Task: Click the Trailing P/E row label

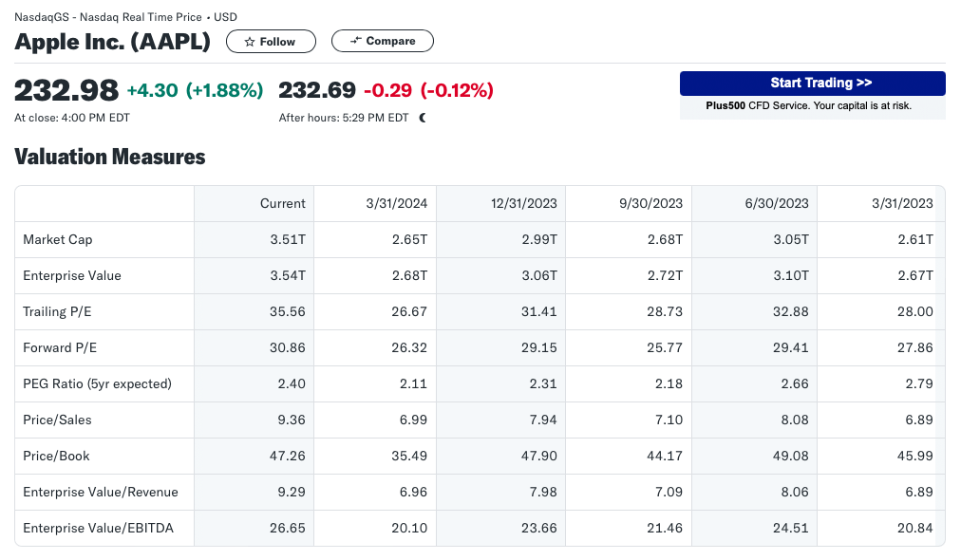Action: (57, 312)
